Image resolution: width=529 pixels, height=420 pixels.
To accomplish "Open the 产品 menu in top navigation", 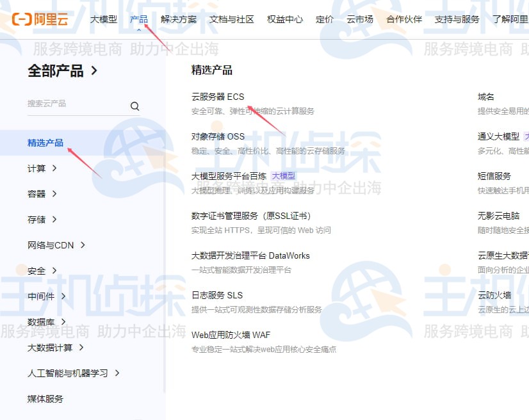I will pos(138,19).
